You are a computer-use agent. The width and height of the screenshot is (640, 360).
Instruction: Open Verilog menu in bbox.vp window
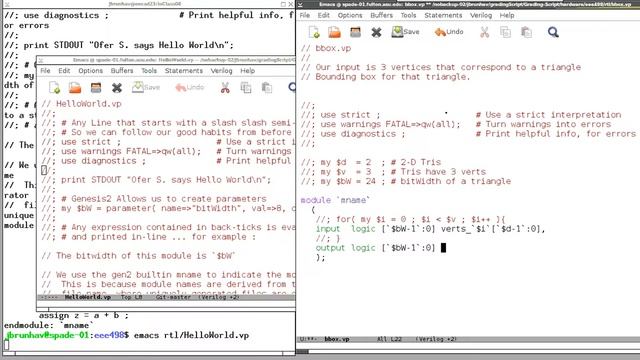coord(481,15)
